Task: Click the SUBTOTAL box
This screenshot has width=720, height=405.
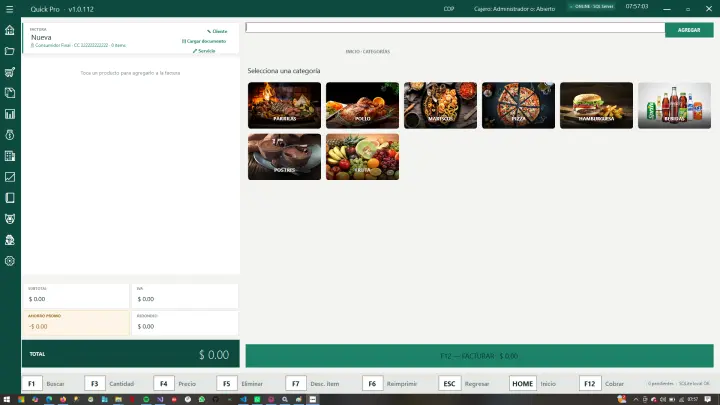Action: (x=76, y=296)
